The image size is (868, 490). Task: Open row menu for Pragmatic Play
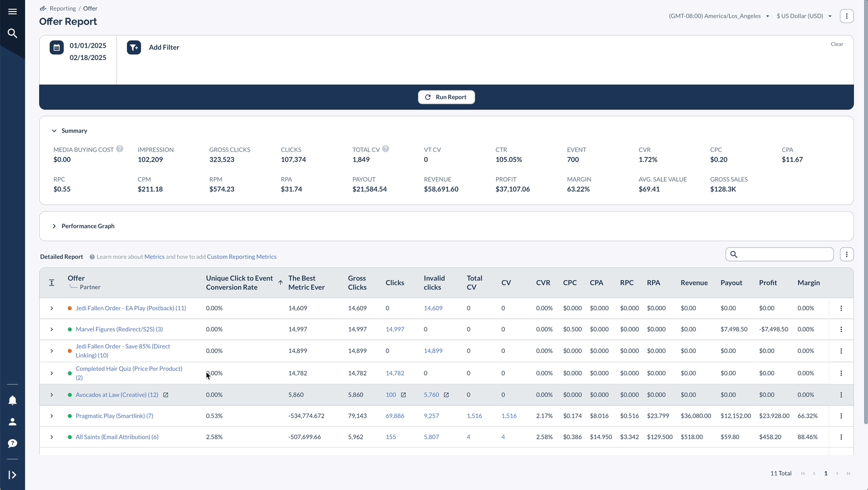tap(841, 416)
